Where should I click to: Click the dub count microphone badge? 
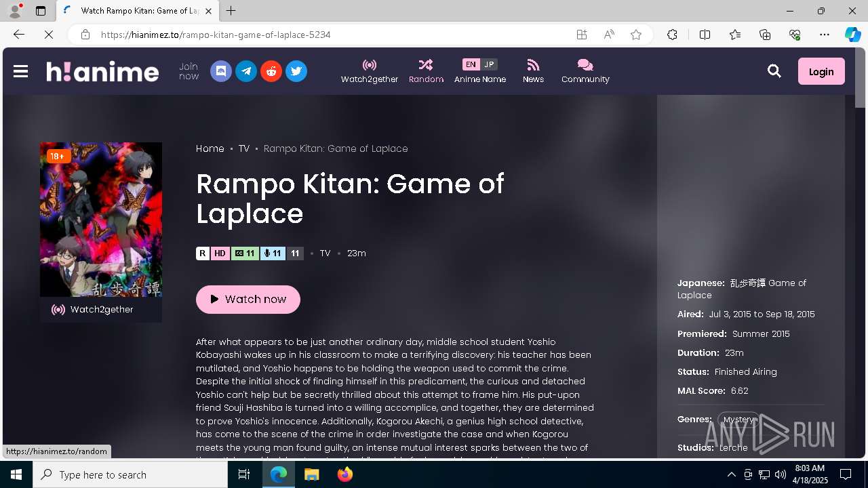[273, 253]
